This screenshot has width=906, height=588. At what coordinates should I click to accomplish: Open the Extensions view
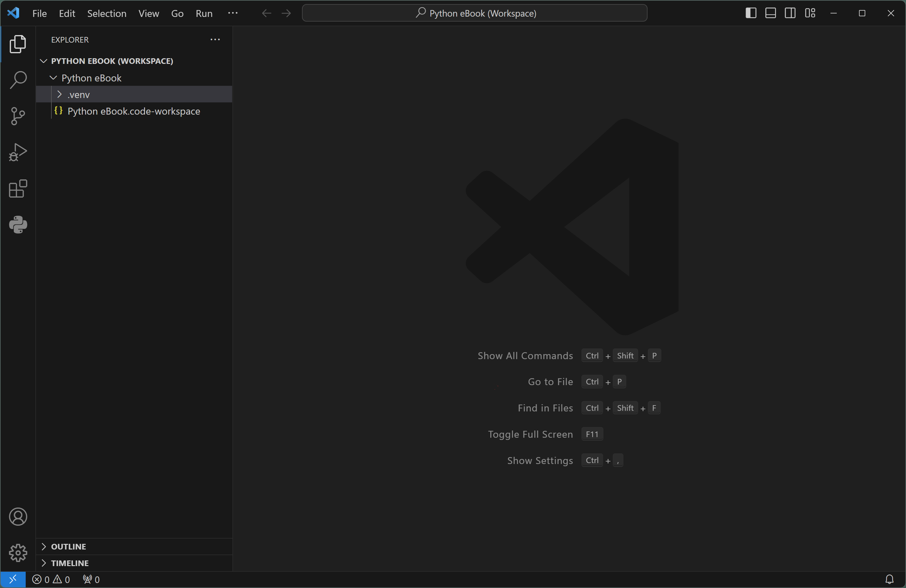18,189
